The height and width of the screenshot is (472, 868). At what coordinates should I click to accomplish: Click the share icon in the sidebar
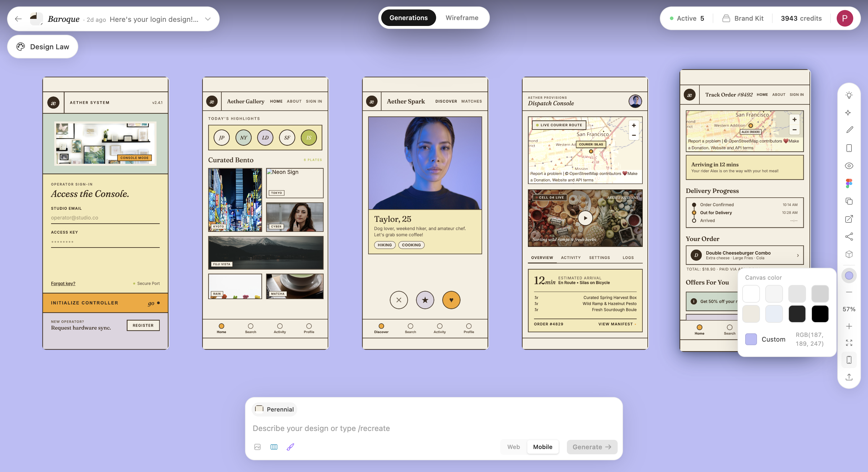point(849,237)
